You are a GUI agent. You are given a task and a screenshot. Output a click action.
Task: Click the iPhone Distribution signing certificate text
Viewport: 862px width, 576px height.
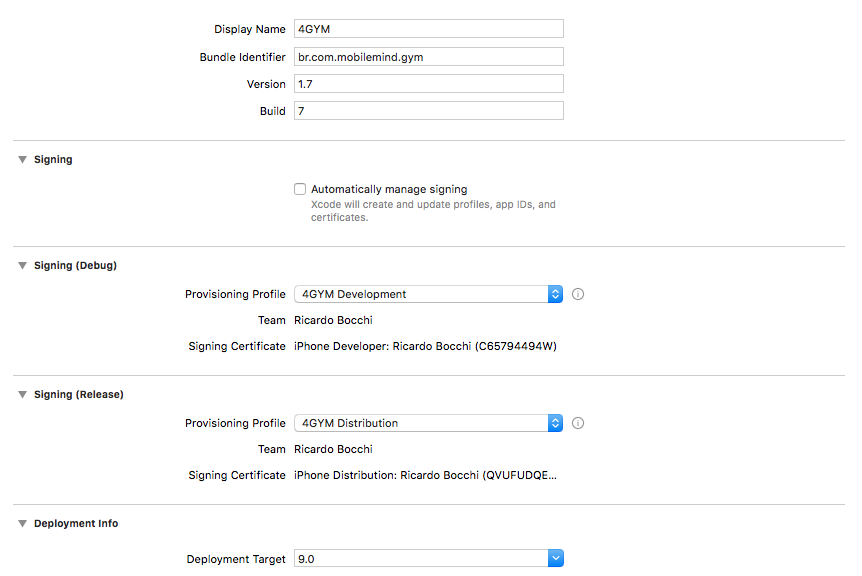coord(425,475)
